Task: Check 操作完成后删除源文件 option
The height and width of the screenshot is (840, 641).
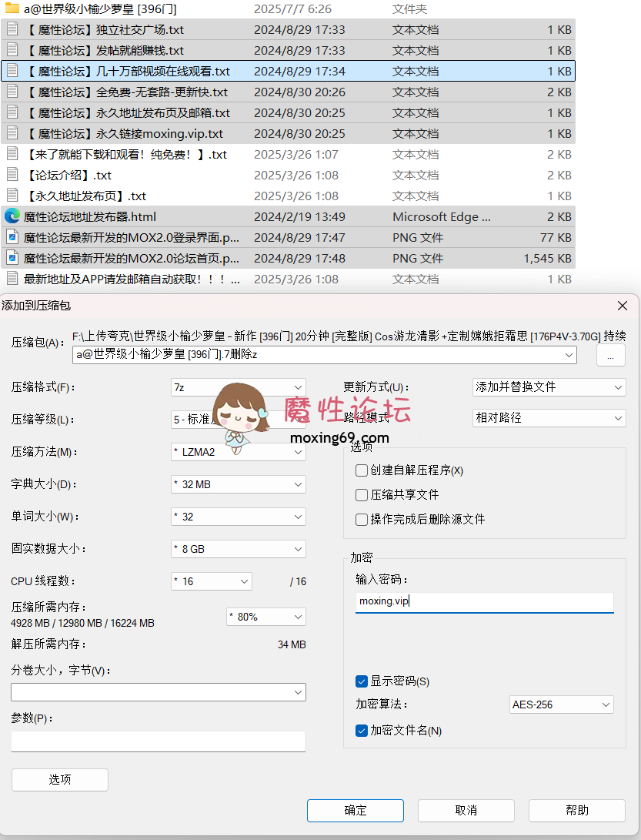Action: point(362,520)
